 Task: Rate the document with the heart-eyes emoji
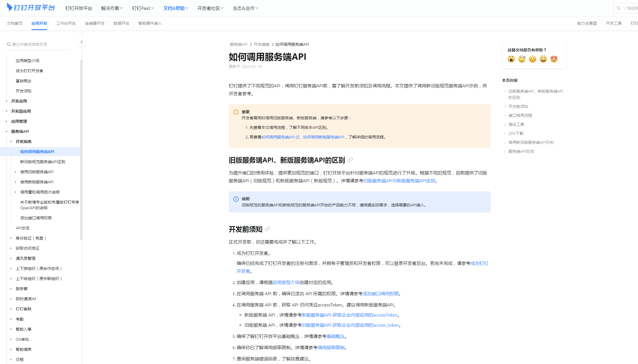pos(554,59)
